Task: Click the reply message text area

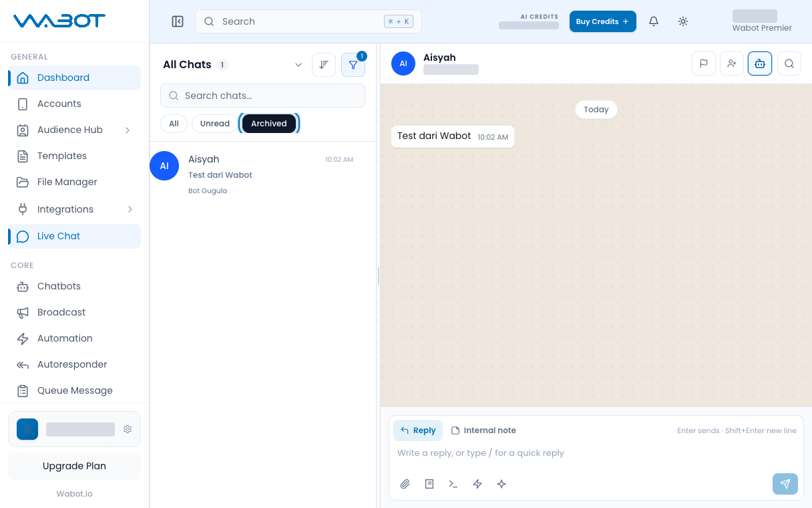Action: (x=596, y=453)
